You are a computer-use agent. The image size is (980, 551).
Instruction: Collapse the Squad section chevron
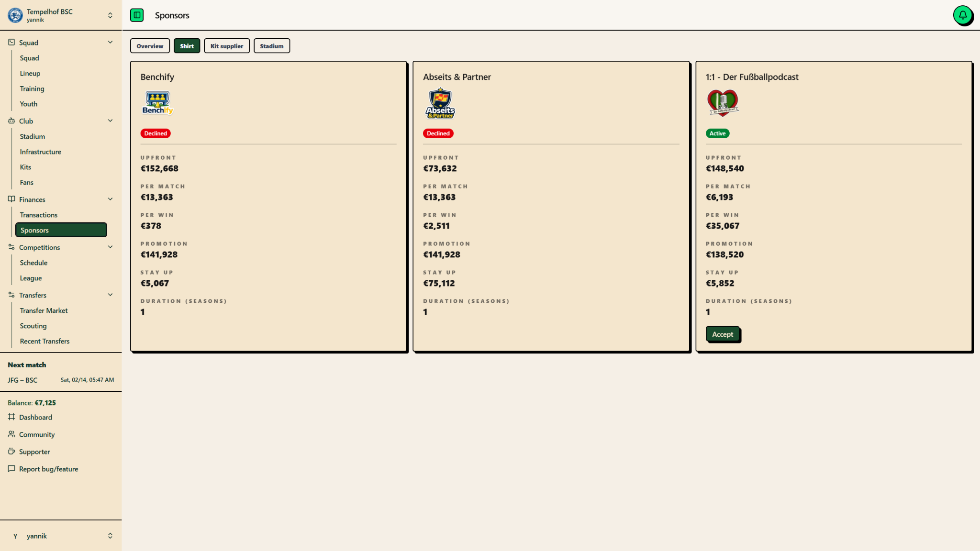(110, 42)
